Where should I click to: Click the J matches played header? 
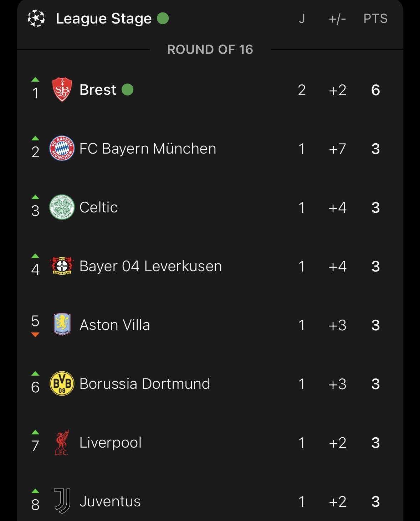[302, 19]
